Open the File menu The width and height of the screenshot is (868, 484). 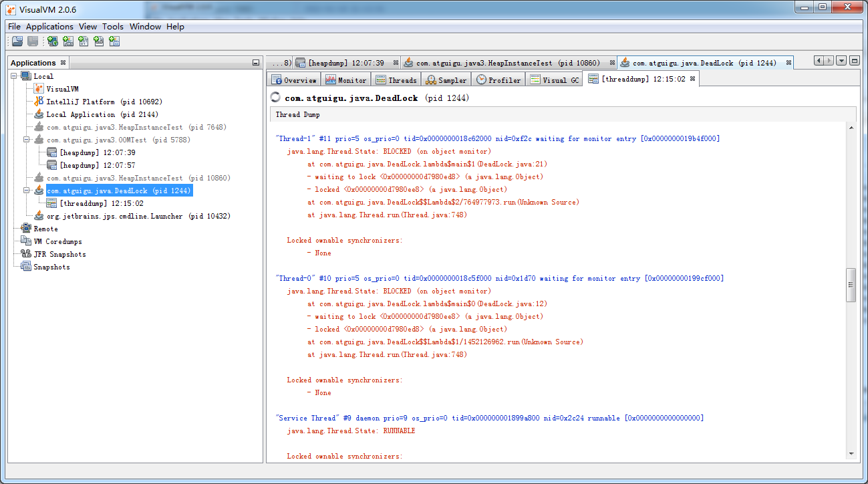(x=14, y=27)
